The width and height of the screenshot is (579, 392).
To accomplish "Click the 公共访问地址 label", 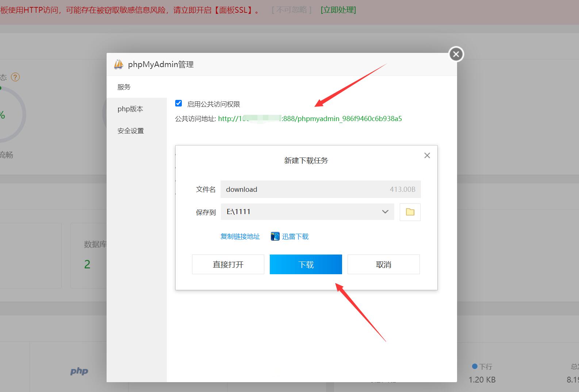I will coord(195,119).
